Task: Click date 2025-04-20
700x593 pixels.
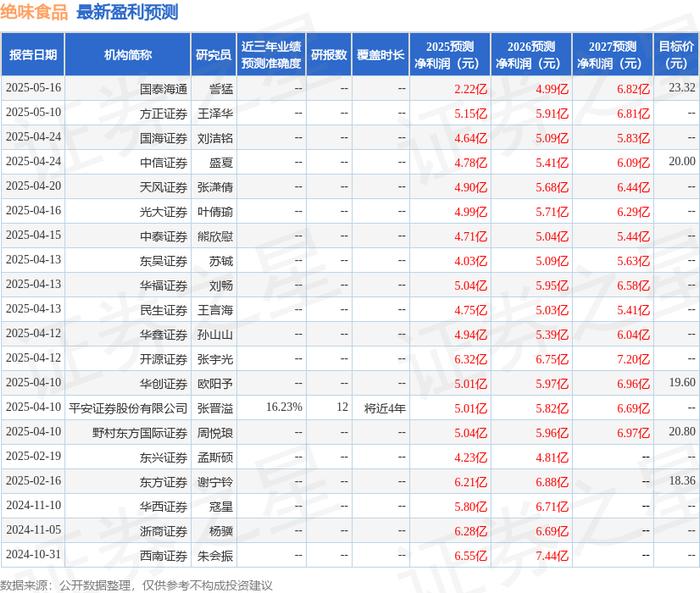Action: pyautogui.click(x=33, y=186)
